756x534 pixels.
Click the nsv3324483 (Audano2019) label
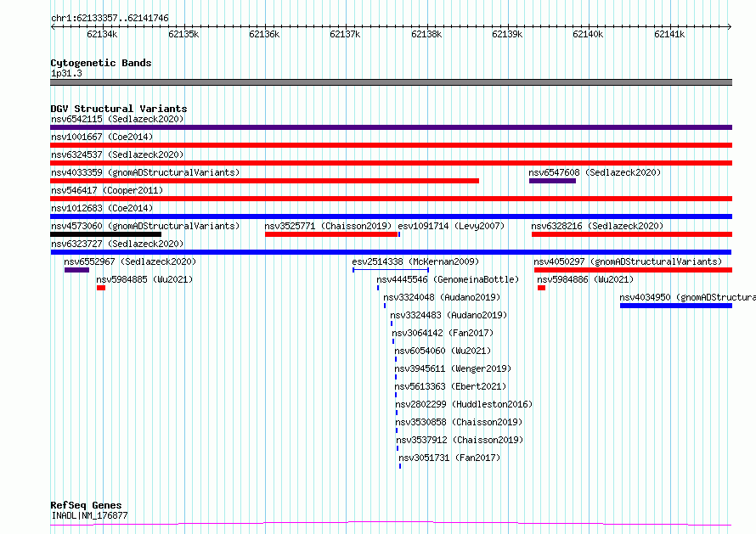coord(449,315)
